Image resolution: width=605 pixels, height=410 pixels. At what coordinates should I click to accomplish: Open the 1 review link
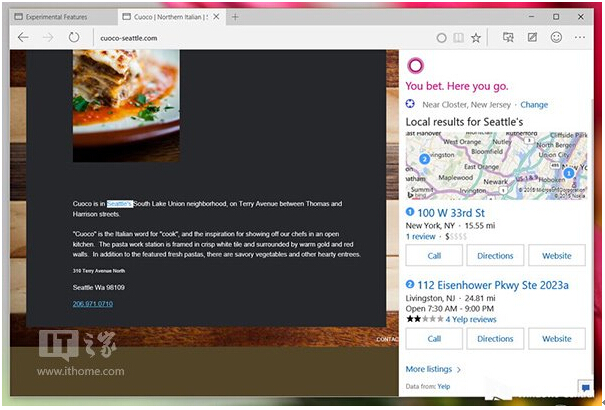tap(421, 236)
